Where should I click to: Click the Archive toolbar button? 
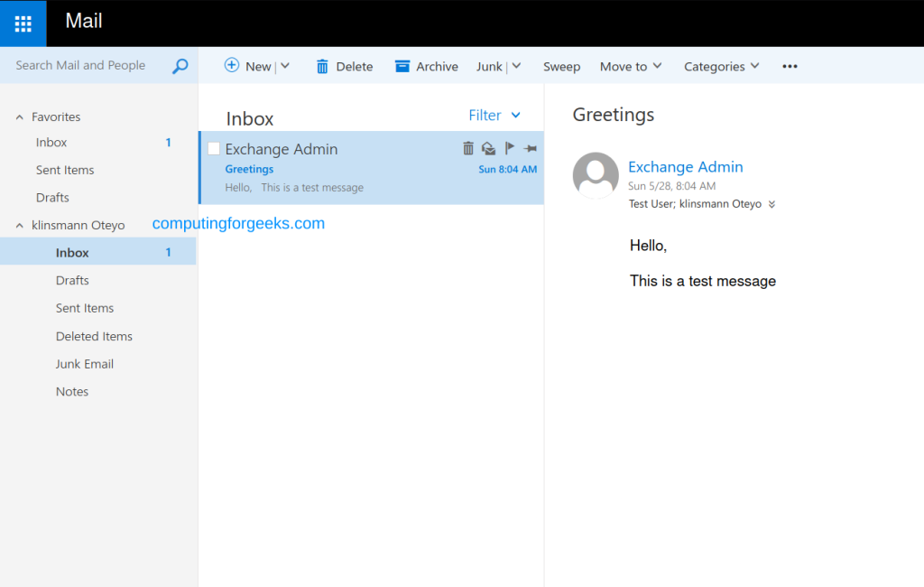point(427,67)
